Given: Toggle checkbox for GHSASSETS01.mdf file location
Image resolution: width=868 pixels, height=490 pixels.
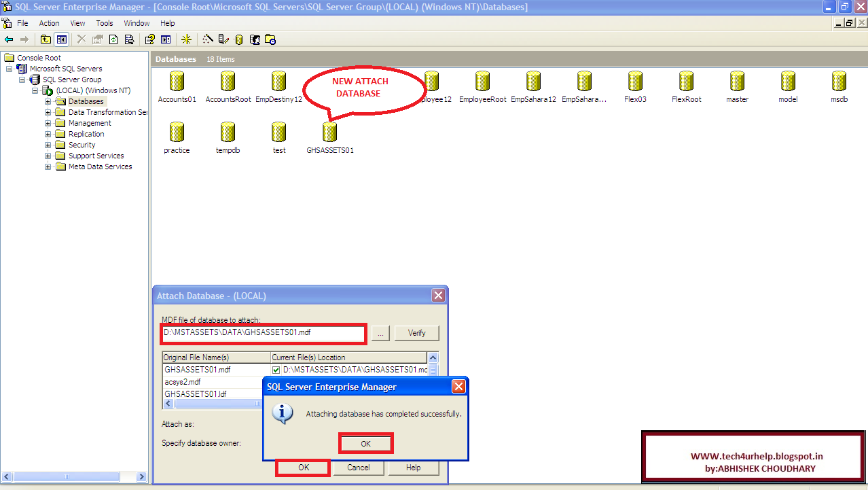Looking at the screenshot, I should coord(276,370).
